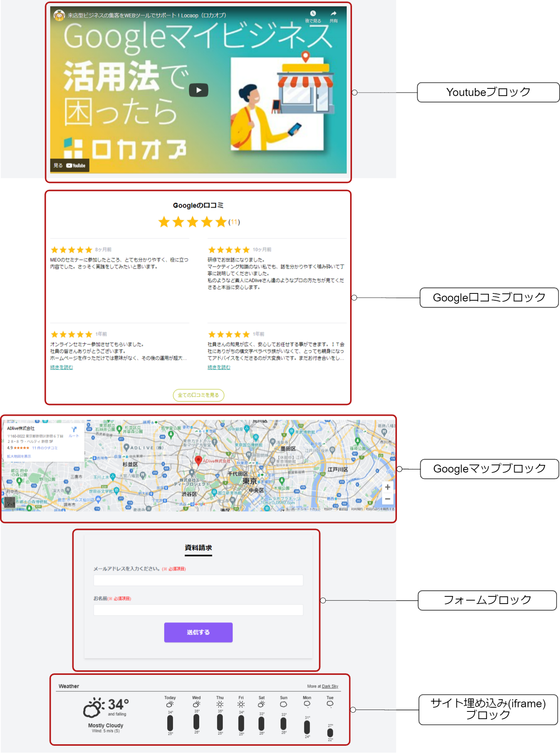Click the "資料請求" form heading
Viewport: 560px width, 753px height.
tap(198, 548)
